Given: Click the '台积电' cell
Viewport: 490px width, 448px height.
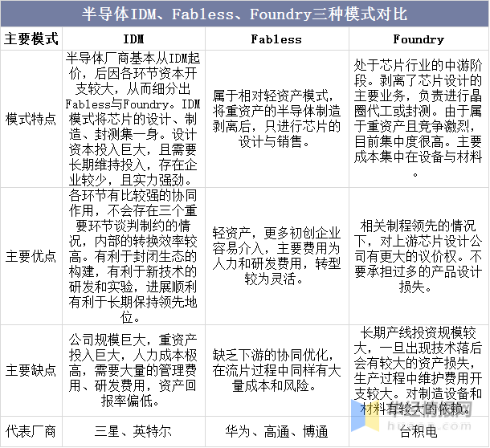Looking at the screenshot, I should [419, 432].
